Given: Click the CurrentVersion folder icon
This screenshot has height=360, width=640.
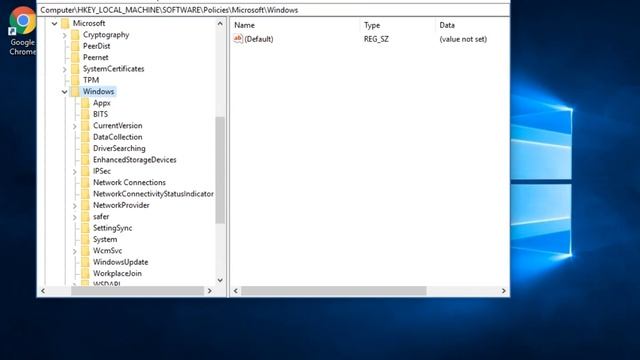Looking at the screenshot, I should click(85, 126).
